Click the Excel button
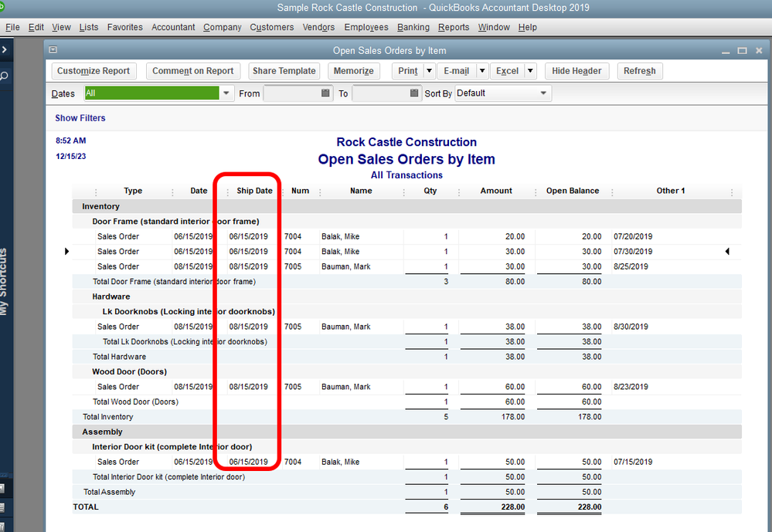 507,71
